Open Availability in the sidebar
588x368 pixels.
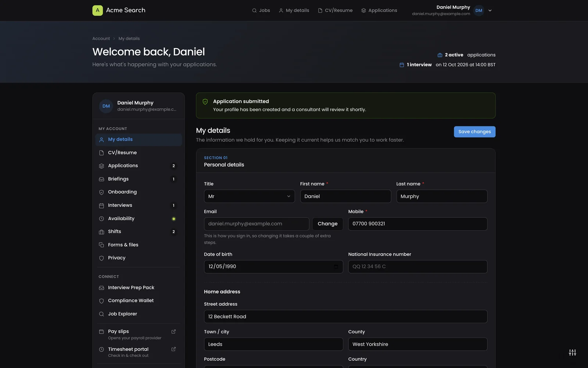pos(139,219)
